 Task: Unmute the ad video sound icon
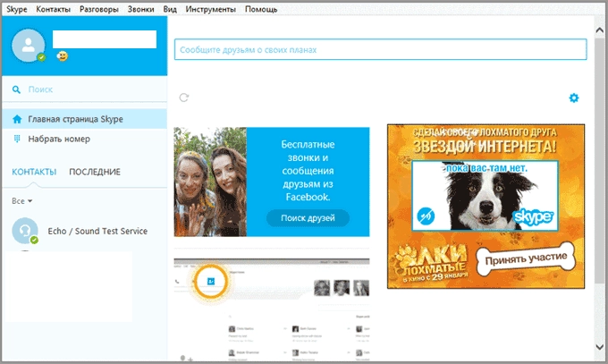[x=426, y=216]
